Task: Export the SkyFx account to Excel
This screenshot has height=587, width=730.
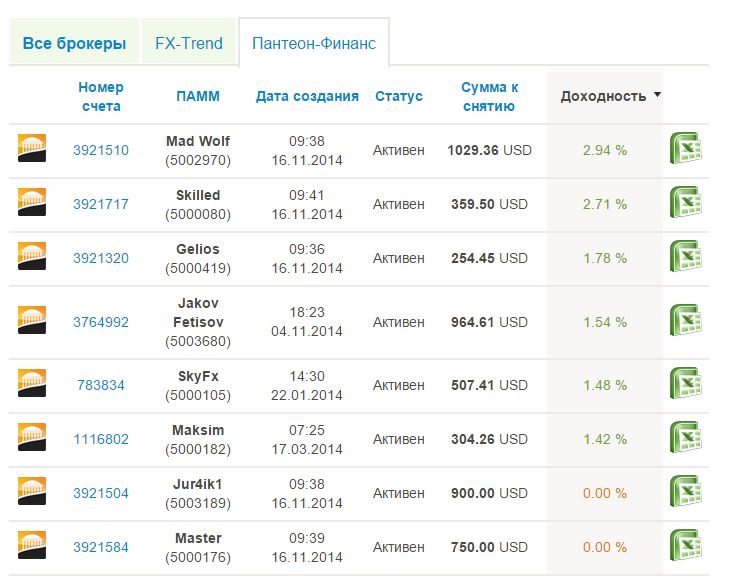Action: (x=685, y=386)
